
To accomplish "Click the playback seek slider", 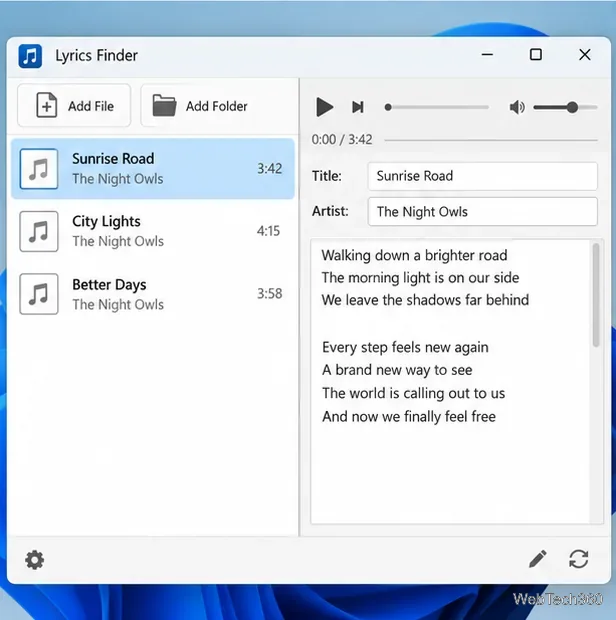I will (x=436, y=107).
